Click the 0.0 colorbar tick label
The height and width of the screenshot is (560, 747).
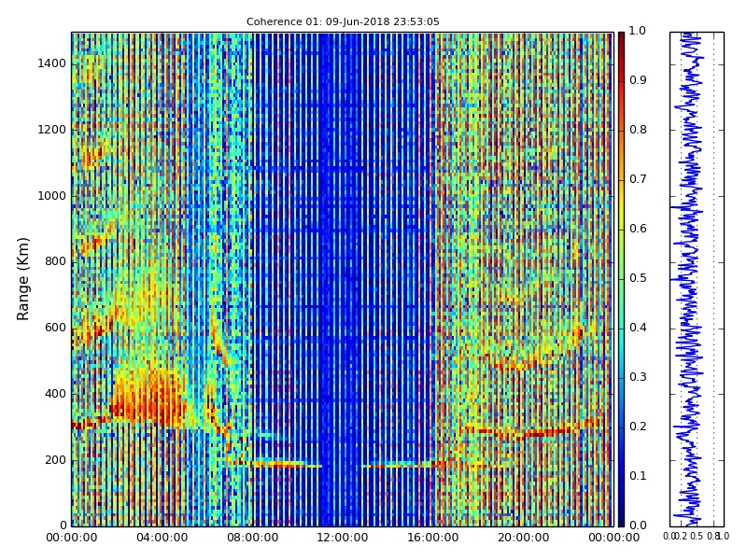pos(638,525)
